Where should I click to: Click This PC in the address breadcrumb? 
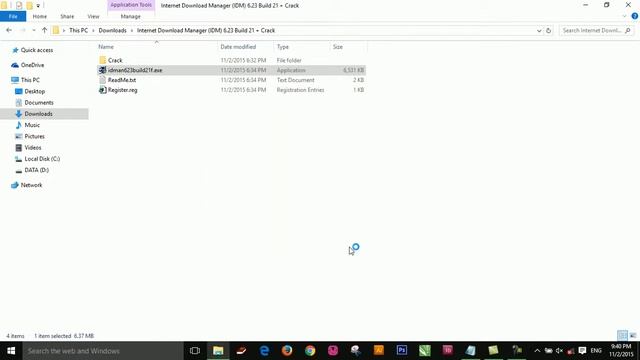click(78, 31)
